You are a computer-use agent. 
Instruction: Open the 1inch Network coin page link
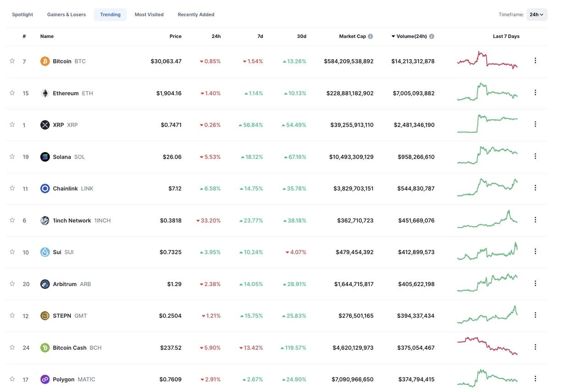72,221
